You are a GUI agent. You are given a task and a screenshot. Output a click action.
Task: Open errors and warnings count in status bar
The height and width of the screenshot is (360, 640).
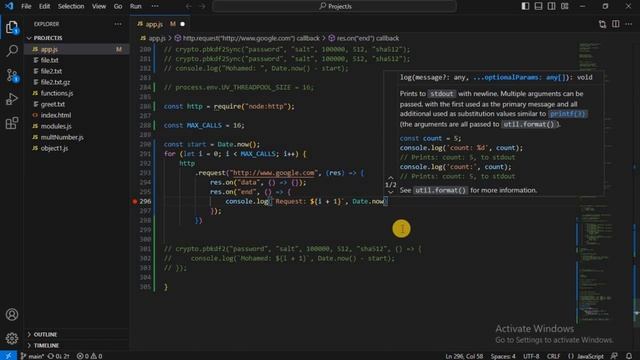[89, 356]
